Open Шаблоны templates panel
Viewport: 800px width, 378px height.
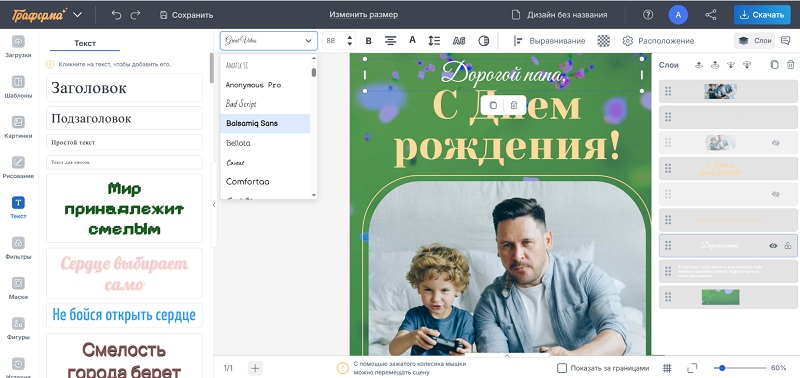tap(18, 86)
